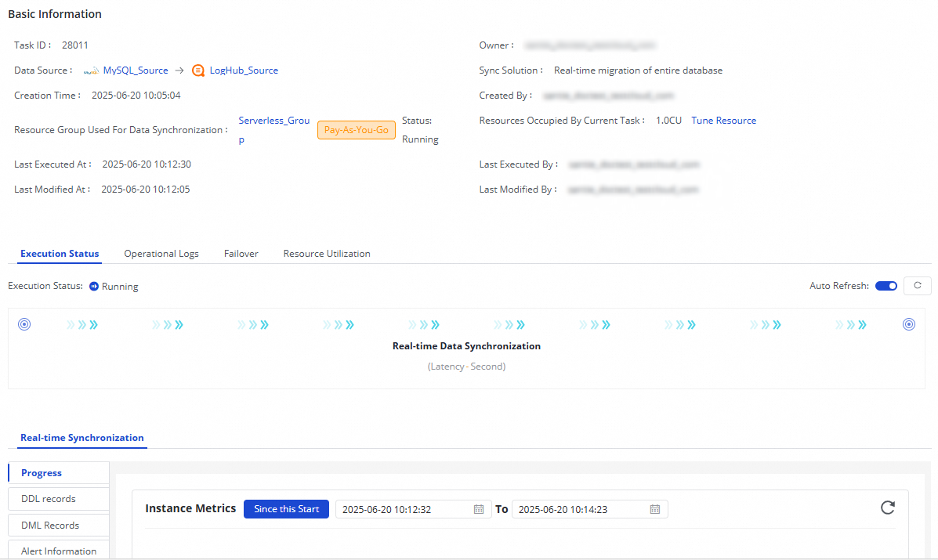
Task: Click the Since this Start button
Action: (x=287, y=508)
